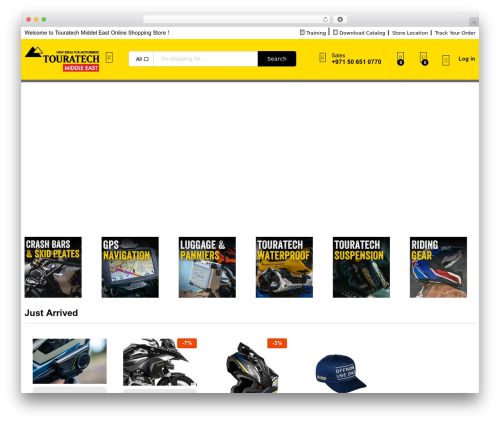Open Touratech Suspension category tile

point(361,267)
